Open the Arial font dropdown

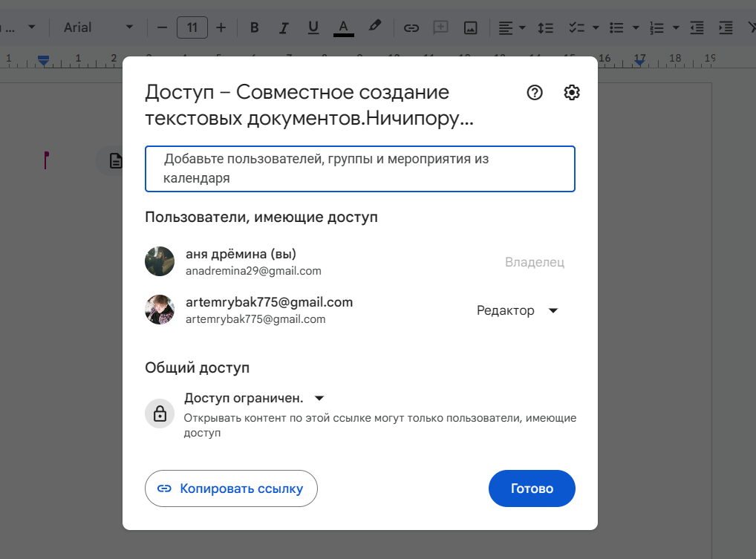pos(98,27)
